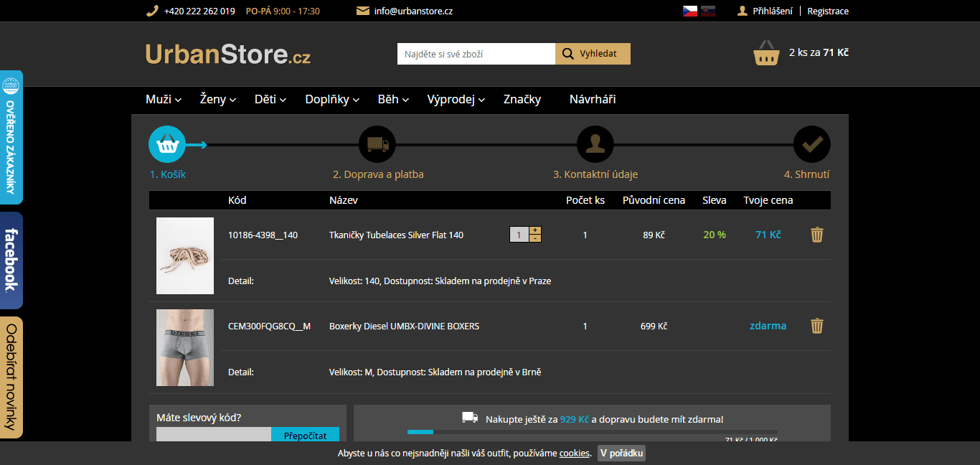Click the free shipping progress bar
The image size is (980, 465).
(x=593, y=432)
